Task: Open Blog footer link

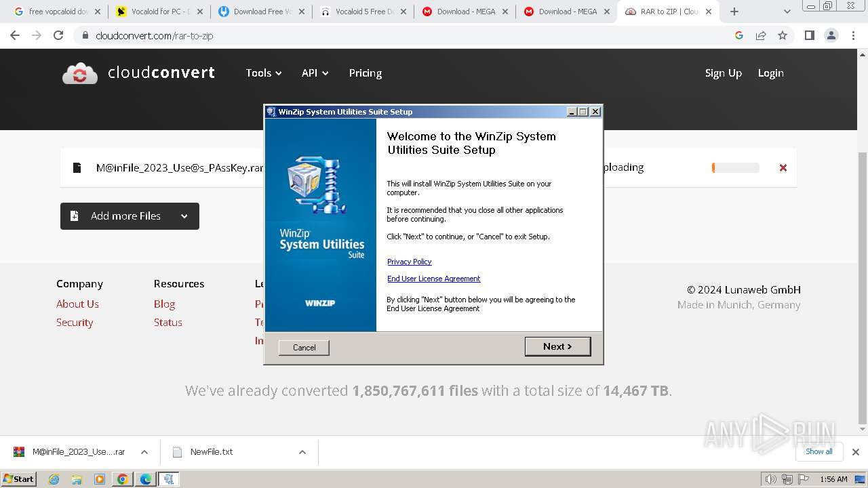Action: [164, 304]
